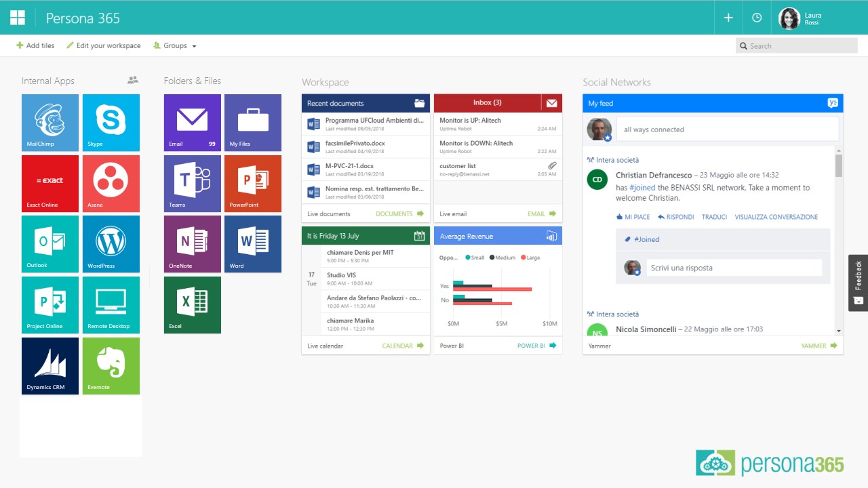This screenshot has height=488, width=868.
Task: Open the Feedback side tab
Action: point(858,283)
